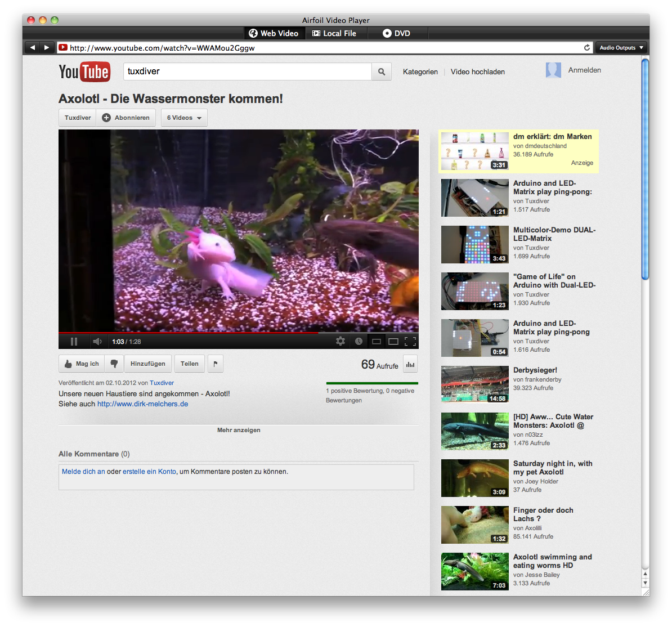This screenshot has width=672, height=627.
Task: Click the von dmdeutschland channel name
Action: point(540,146)
